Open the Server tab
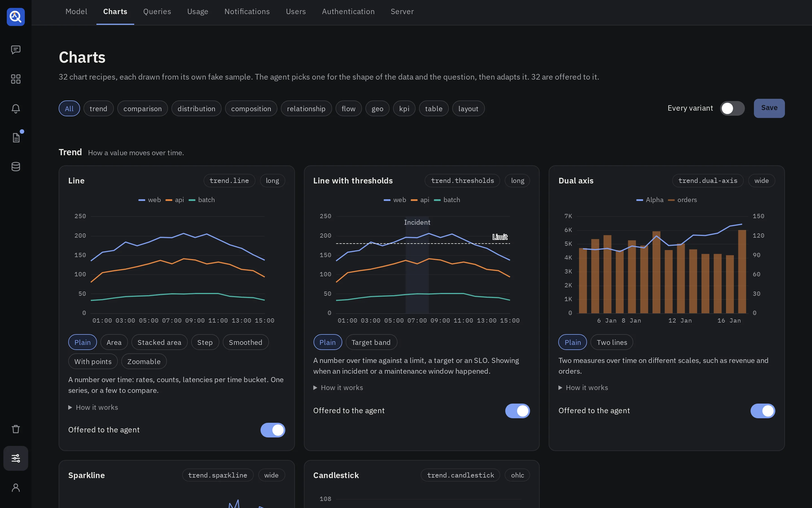 [x=402, y=11]
